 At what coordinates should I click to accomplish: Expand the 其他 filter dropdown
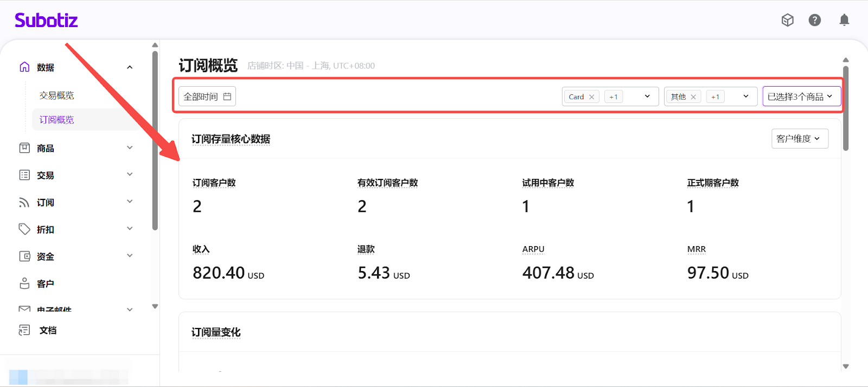pos(746,96)
